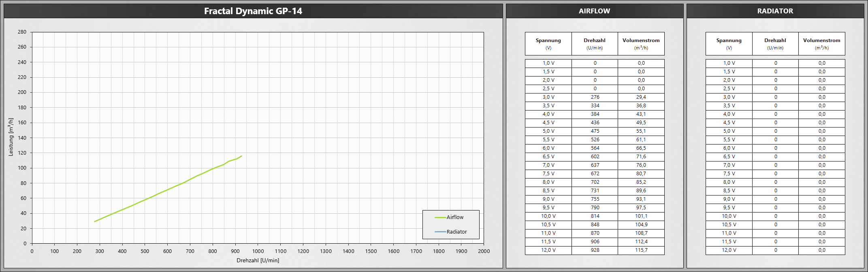Click the Drehzahl column header in the Airflow table
Image resolution: width=868 pixels, height=272 pixels.
click(595, 44)
